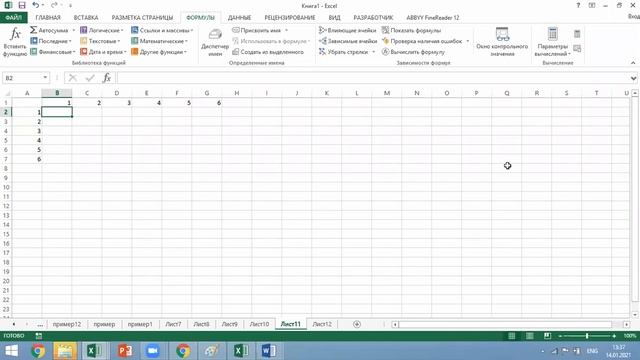
Task: Switch to sheet tab пример12
Action: coord(67,324)
